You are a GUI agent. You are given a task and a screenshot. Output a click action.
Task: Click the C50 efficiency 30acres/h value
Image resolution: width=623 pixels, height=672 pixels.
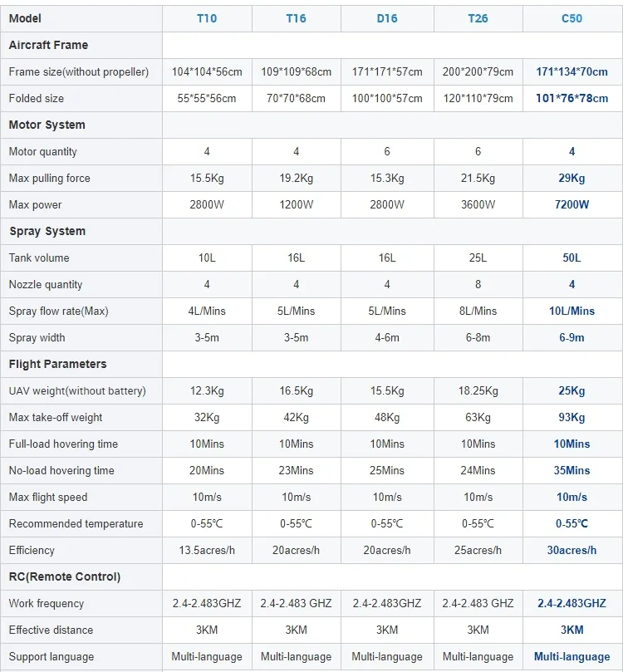pyautogui.click(x=572, y=550)
